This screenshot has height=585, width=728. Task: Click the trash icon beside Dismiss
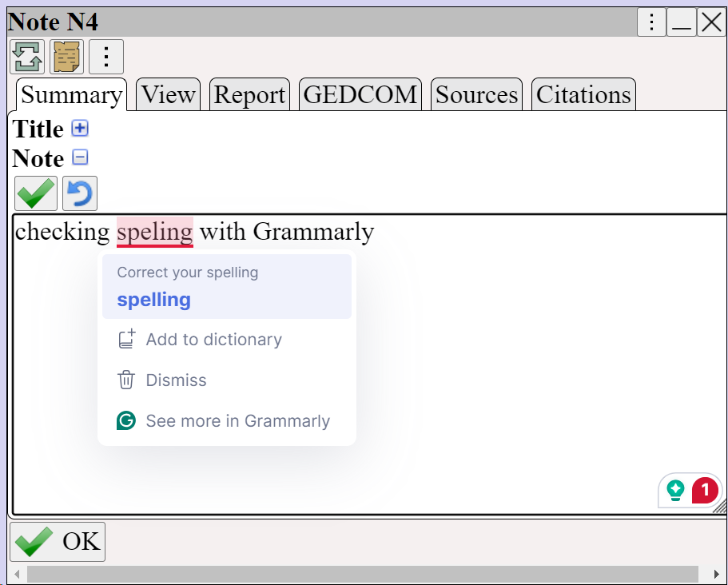pyautogui.click(x=125, y=380)
